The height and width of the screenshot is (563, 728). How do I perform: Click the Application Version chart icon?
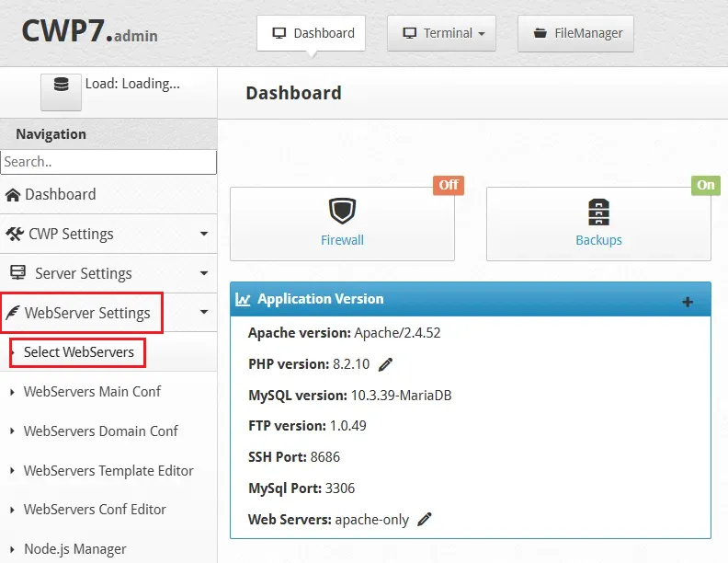[243, 299]
